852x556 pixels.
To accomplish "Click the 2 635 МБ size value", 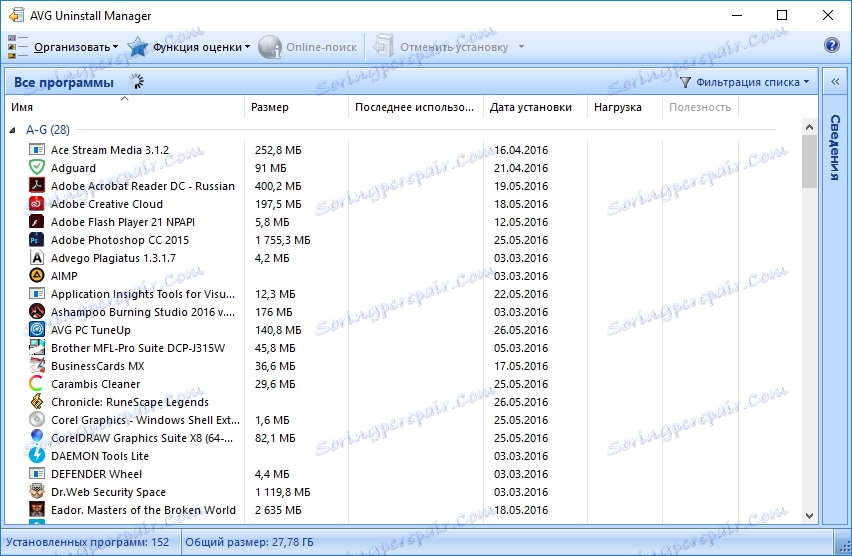I will click(x=278, y=510).
